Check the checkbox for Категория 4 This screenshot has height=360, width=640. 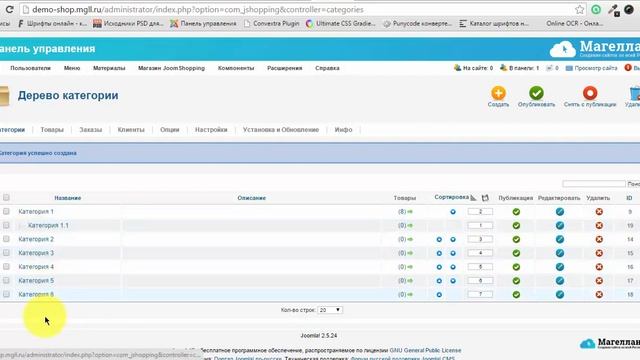[6, 267]
